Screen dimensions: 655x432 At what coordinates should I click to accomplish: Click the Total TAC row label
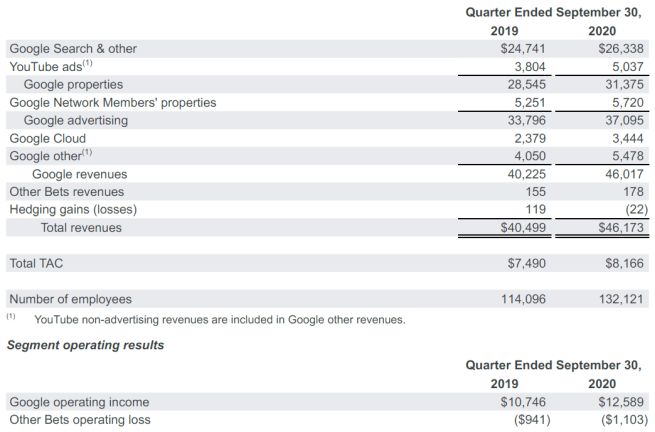point(37,263)
